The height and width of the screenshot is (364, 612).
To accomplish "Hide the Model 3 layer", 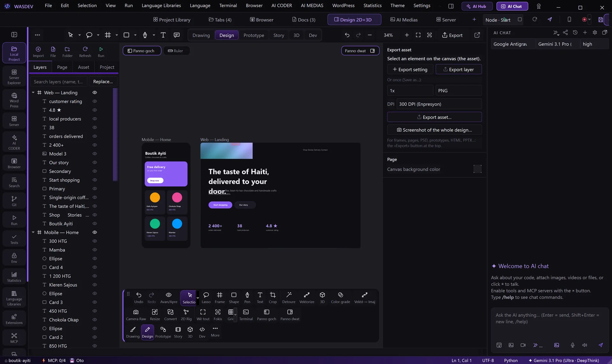I will click(x=95, y=153).
